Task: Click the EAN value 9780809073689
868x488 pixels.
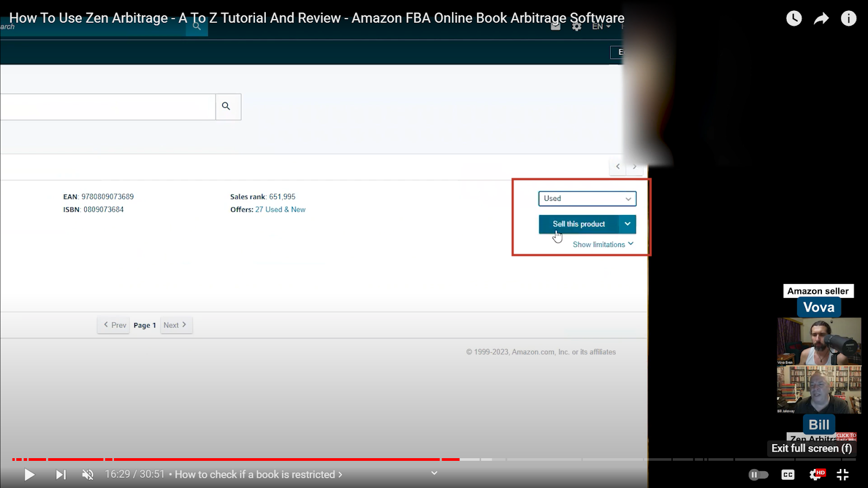Action: pyautogui.click(x=107, y=197)
